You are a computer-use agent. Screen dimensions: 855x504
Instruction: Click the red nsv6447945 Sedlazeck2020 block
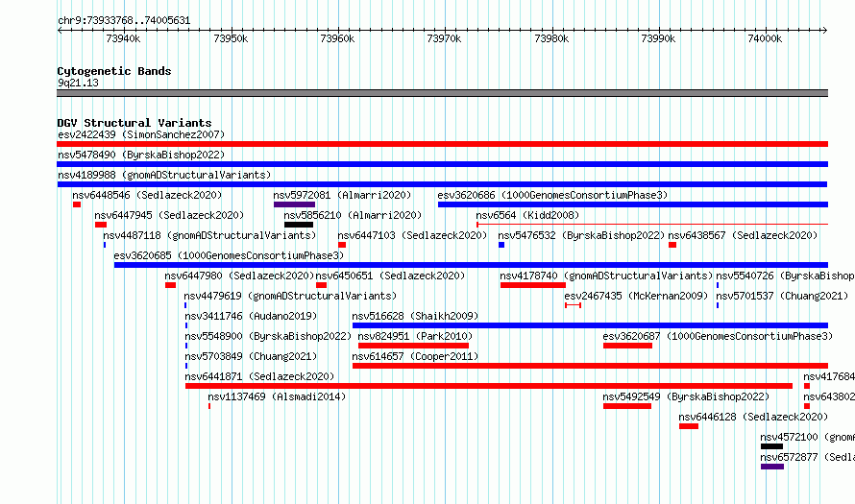tap(101, 225)
